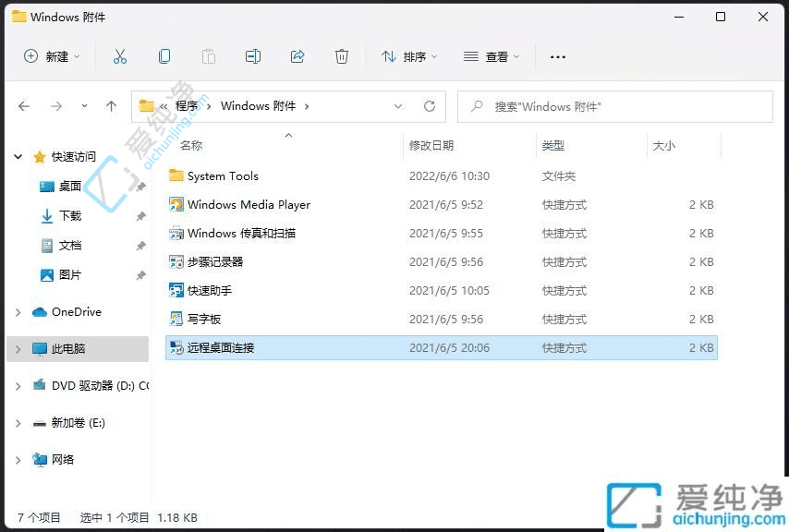Open recent locations dropdown arrow
This screenshot has width=789, height=532.
[84, 106]
